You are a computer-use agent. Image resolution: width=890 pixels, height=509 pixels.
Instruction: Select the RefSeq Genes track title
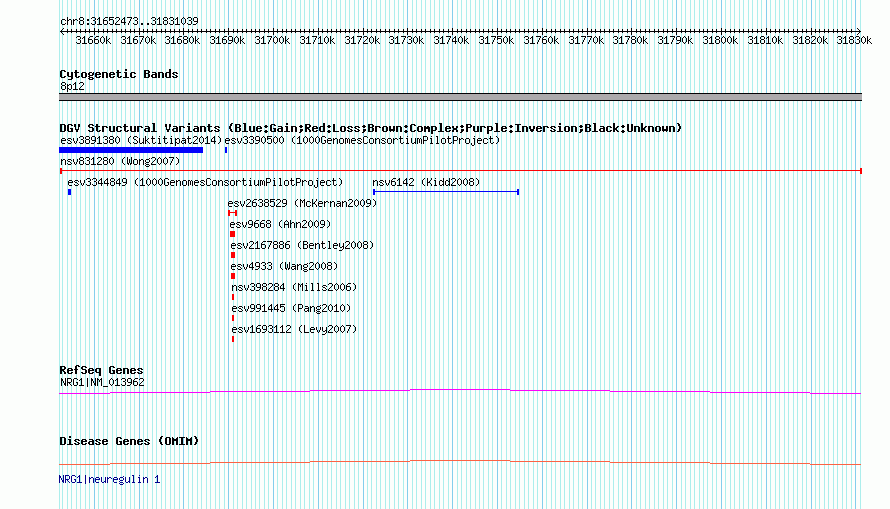[101, 371]
